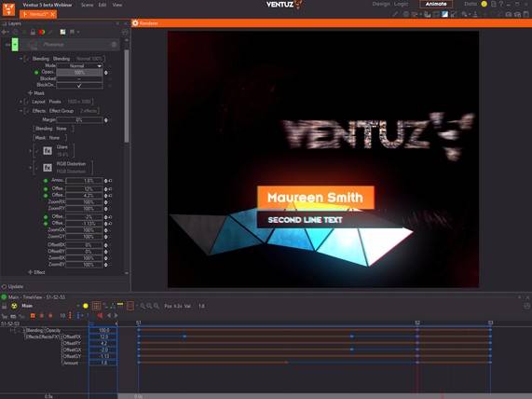
Task: Toggle the Amount green animation dot
Action: [46, 181]
